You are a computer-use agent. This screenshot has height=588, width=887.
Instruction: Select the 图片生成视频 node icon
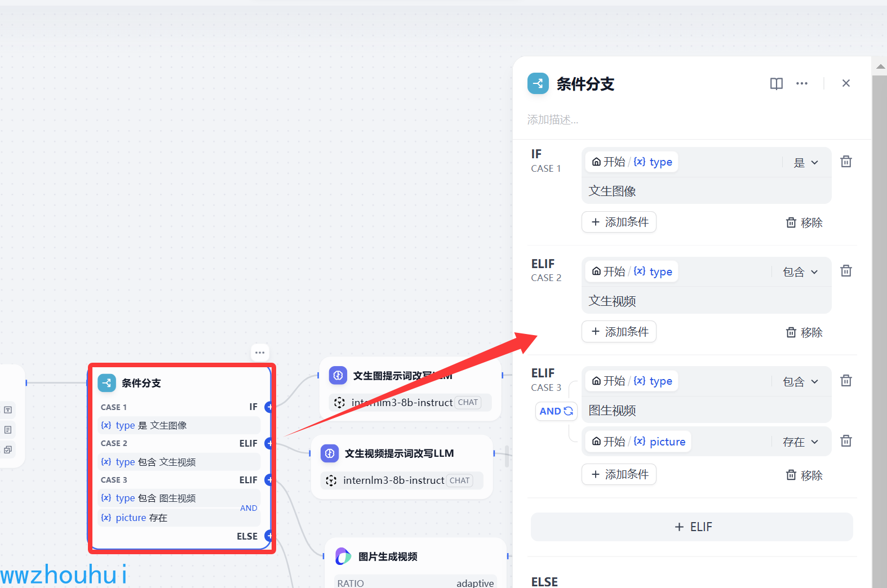[343, 556]
